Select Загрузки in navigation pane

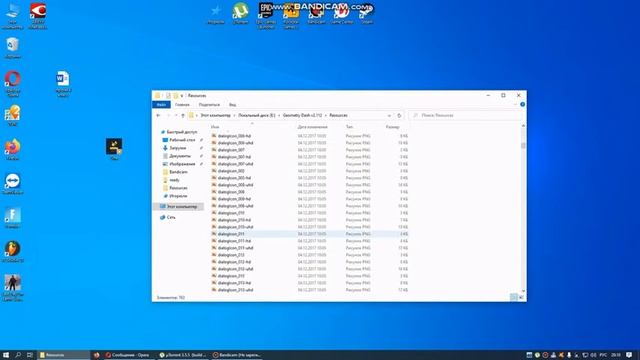tap(178, 148)
